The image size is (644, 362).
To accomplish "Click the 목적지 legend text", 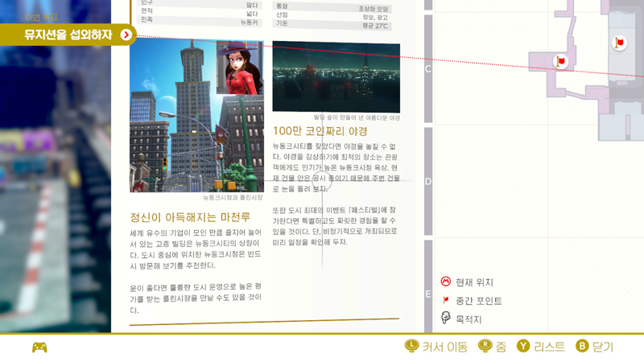I will pos(469,319).
